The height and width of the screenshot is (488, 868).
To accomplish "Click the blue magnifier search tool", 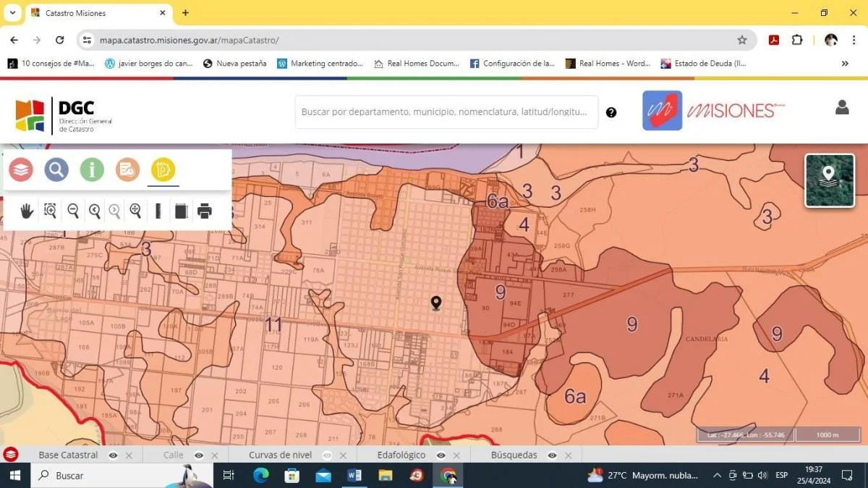I will pyautogui.click(x=56, y=169).
